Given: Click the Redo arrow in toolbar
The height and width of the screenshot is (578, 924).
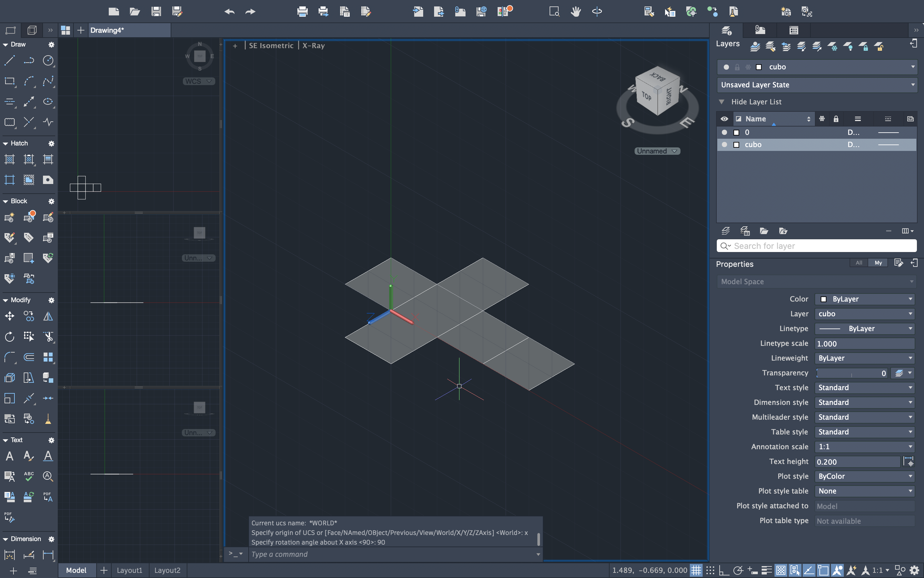Looking at the screenshot, I should (251, 12).
